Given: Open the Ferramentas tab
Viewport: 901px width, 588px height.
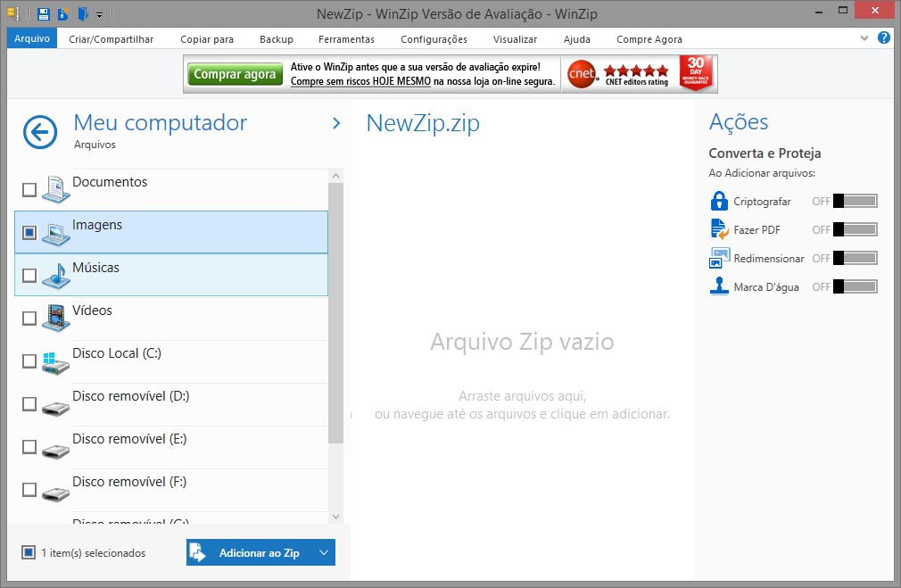Looking at the screenshot, I should [346, 39].
